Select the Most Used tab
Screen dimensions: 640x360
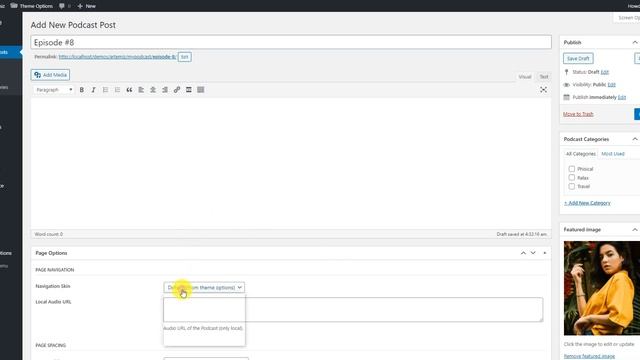[613, 154]
